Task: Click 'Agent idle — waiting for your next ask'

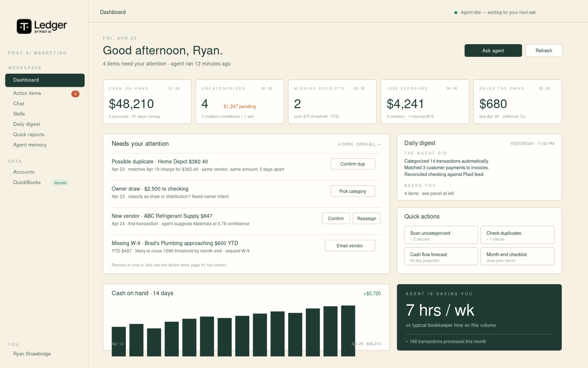Action: coord(498,13)
